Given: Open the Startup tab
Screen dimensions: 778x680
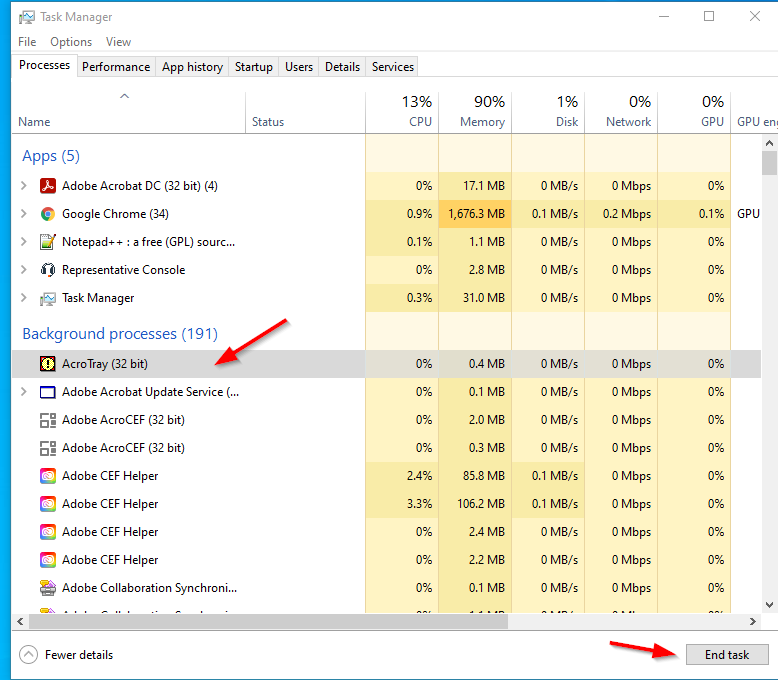Looking at the screenshot, I should 253,67.
